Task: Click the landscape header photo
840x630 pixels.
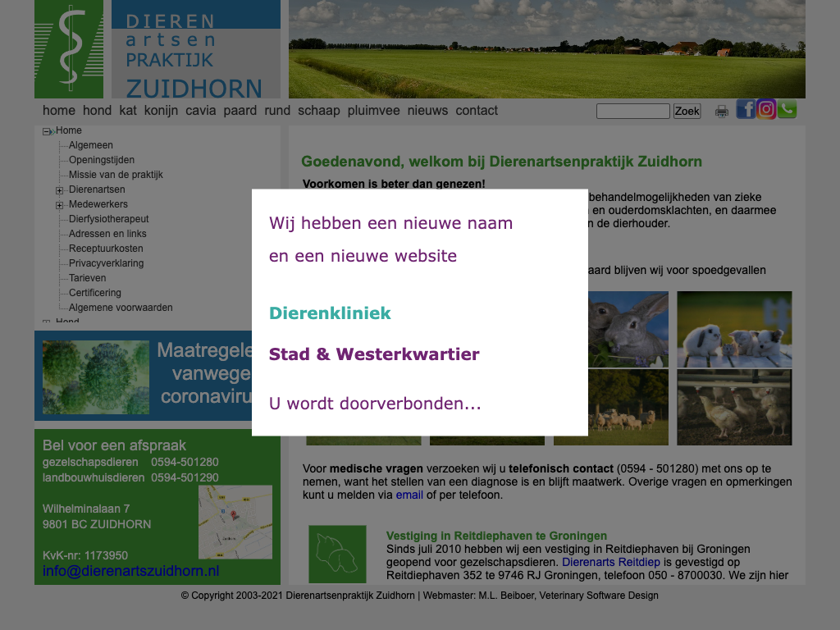Action: [547, 49]
